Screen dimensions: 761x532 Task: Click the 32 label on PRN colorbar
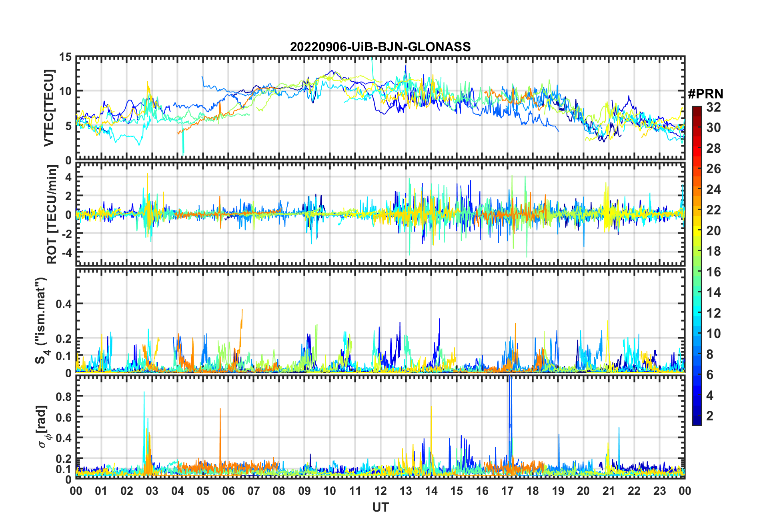pos(713,107)
